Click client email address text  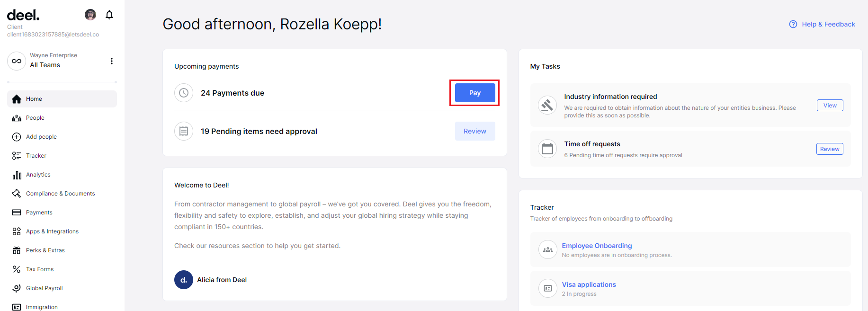point(53,35)
